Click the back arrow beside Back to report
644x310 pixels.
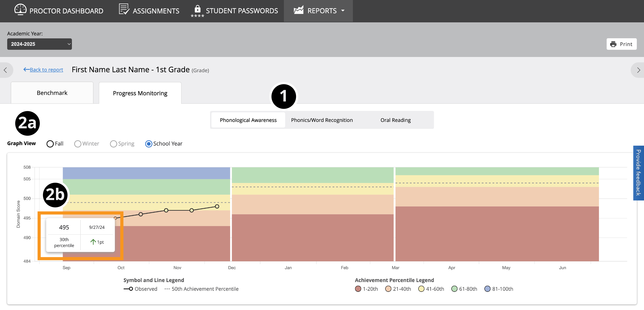26,69
